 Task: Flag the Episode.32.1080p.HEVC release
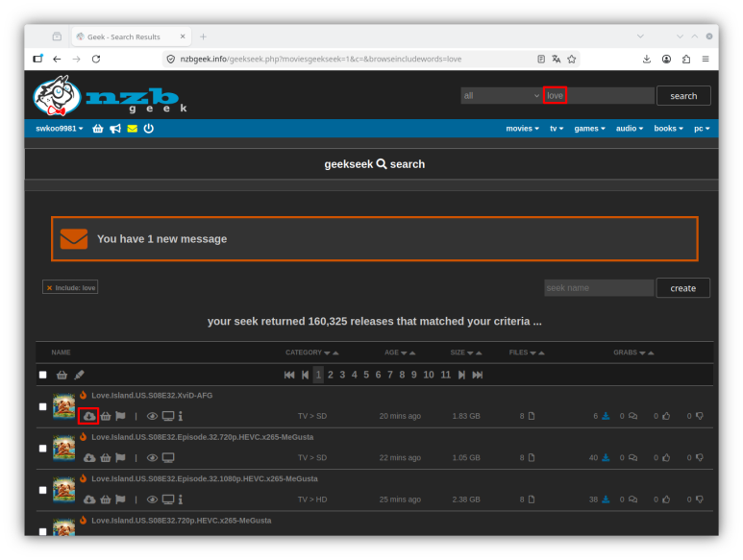click(121, 499)
